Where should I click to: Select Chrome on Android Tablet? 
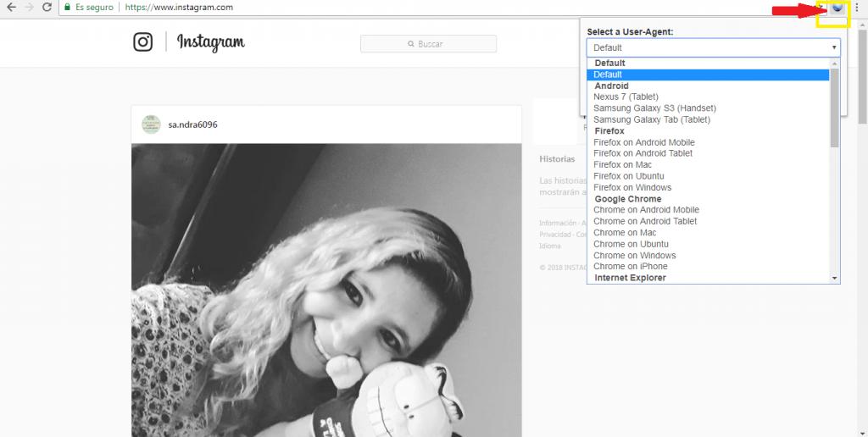coord(708,221)
